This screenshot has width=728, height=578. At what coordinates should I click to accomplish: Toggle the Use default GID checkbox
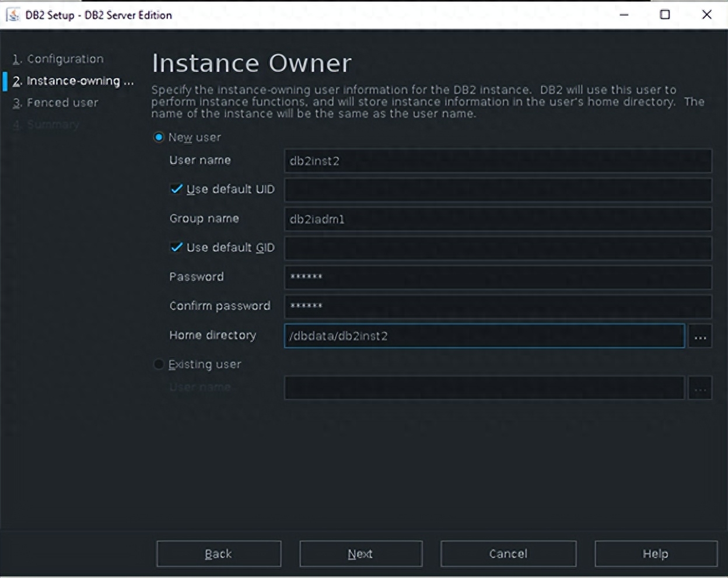pyautogui.click(x=177, y=248)
